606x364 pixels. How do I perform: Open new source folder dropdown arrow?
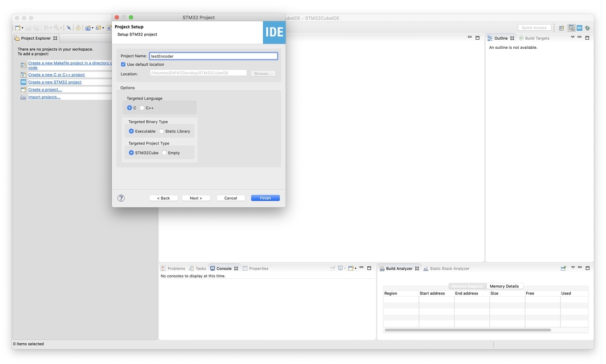coord(103,28)
